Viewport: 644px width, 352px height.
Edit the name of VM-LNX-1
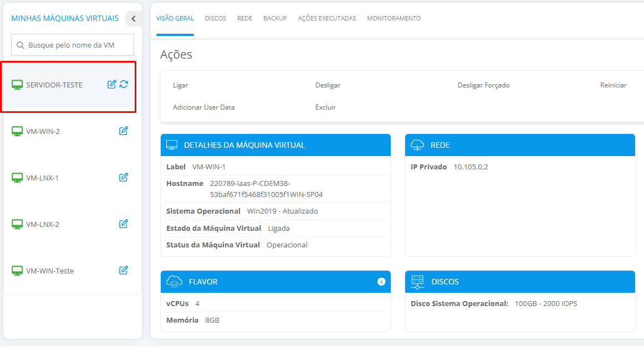pos(124,177)
